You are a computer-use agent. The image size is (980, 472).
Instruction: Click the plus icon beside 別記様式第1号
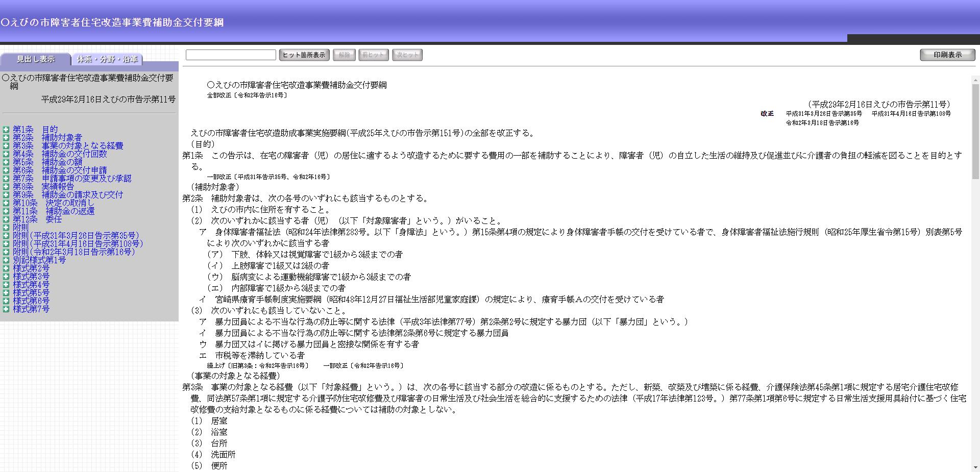tap(6, 260)
